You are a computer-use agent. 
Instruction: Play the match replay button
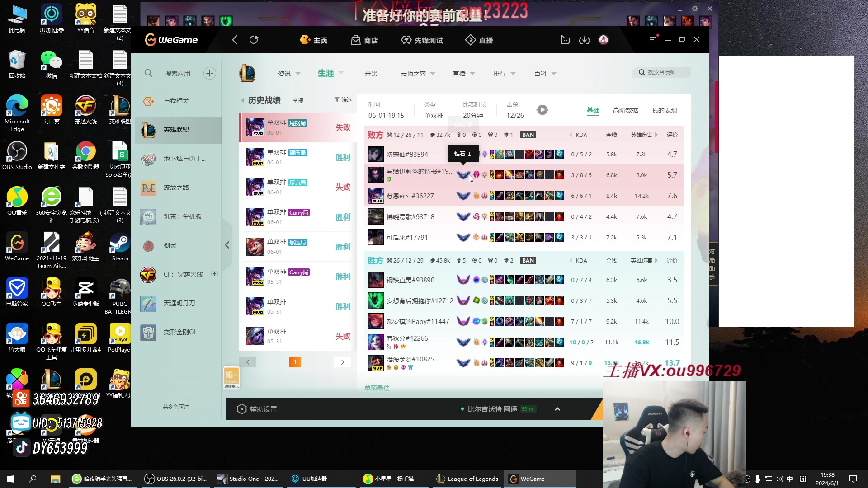[x=542, y=110]
